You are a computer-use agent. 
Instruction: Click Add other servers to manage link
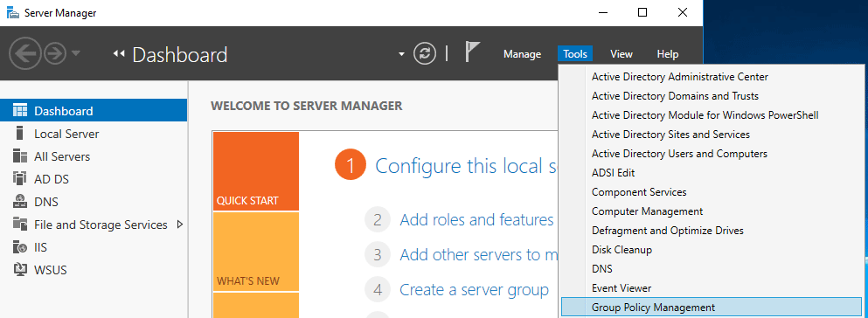pyautogui.click(x=478, y=255)
